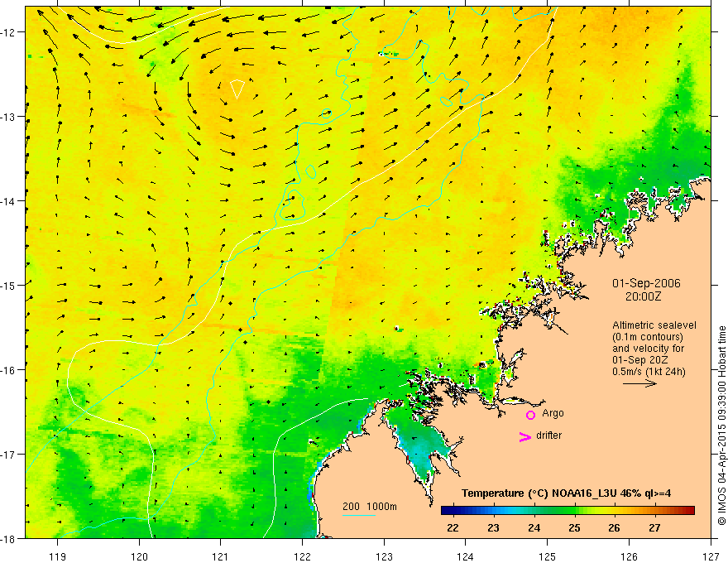Viewport: 728px width, 563px height.
Task: Click the color bar value 24
Action: (x=534, y=527)
